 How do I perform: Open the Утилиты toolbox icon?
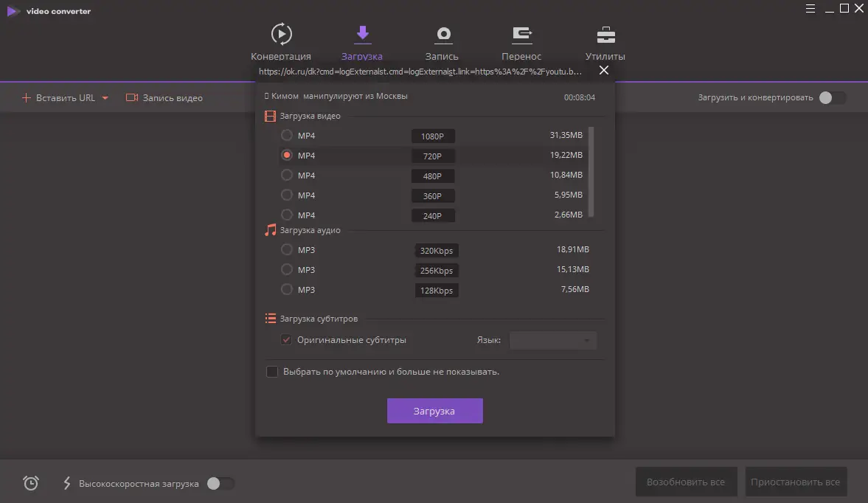click(605, 35)
